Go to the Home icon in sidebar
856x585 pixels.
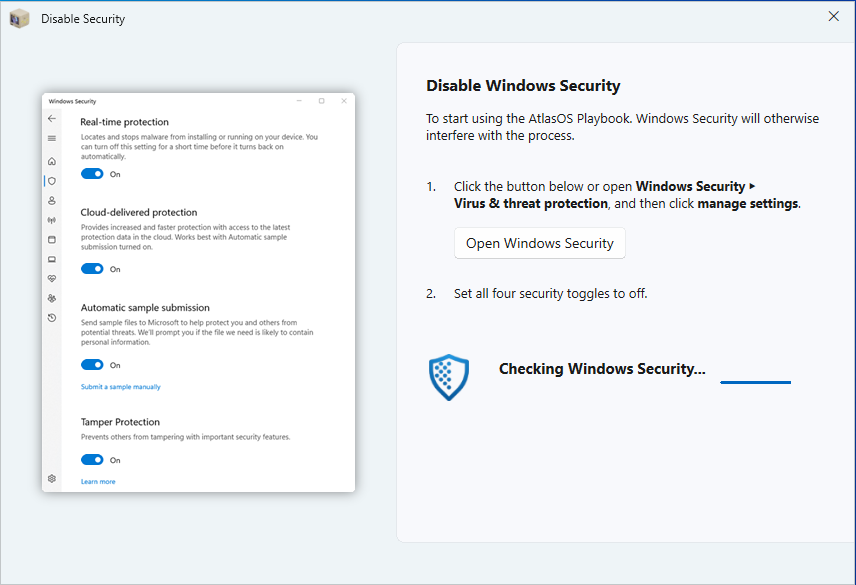pos(52,161)
